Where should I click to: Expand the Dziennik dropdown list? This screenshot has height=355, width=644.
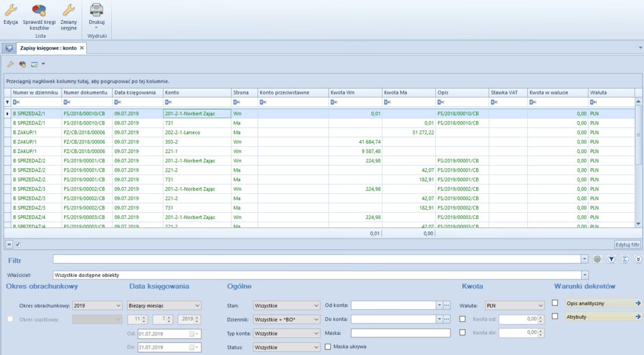[x=287, y=319]
